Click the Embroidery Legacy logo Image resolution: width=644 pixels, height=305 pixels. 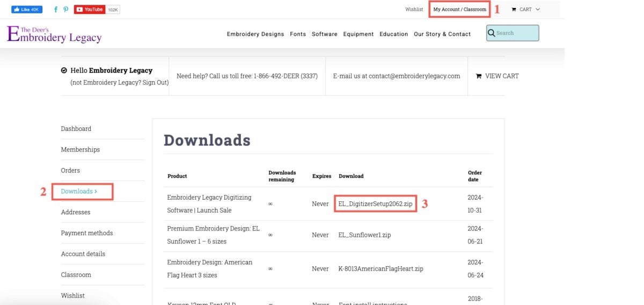pyautogui.click(x=54, y=34)
